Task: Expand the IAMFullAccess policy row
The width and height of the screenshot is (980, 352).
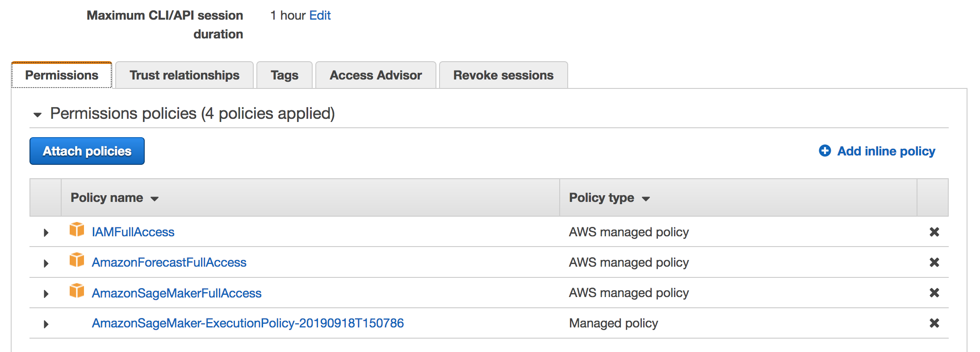Action: click(46, 233)
